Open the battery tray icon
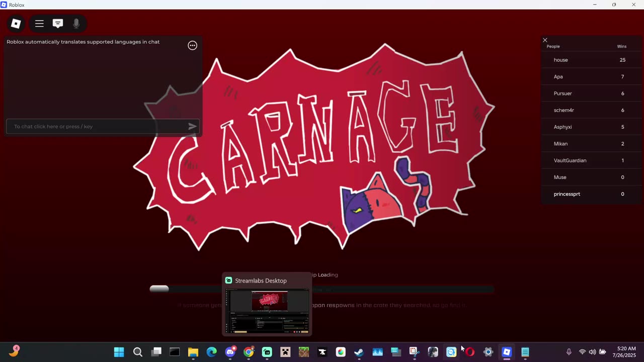Screen dimensions: 644x362 click(x=602, y=352)
